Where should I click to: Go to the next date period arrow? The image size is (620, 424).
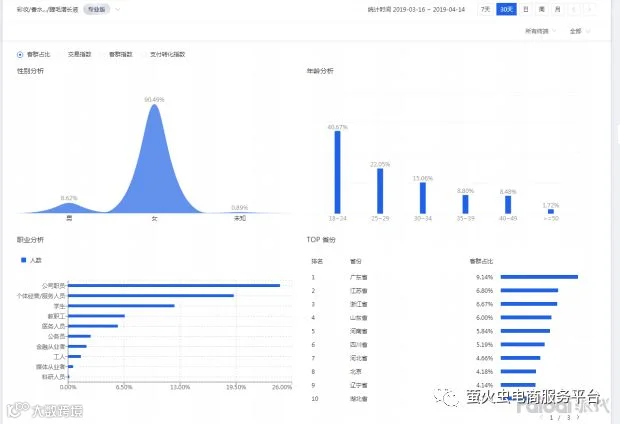click(x=590, y=9)
